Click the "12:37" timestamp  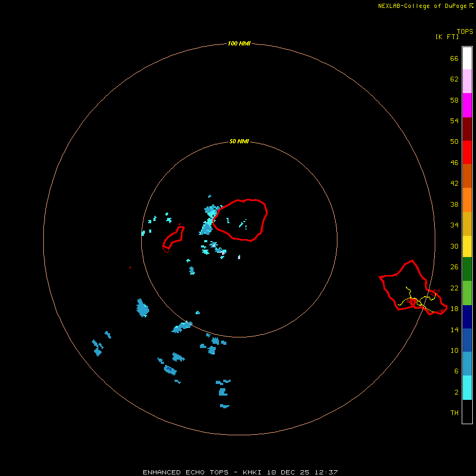(x=326, y=472)
